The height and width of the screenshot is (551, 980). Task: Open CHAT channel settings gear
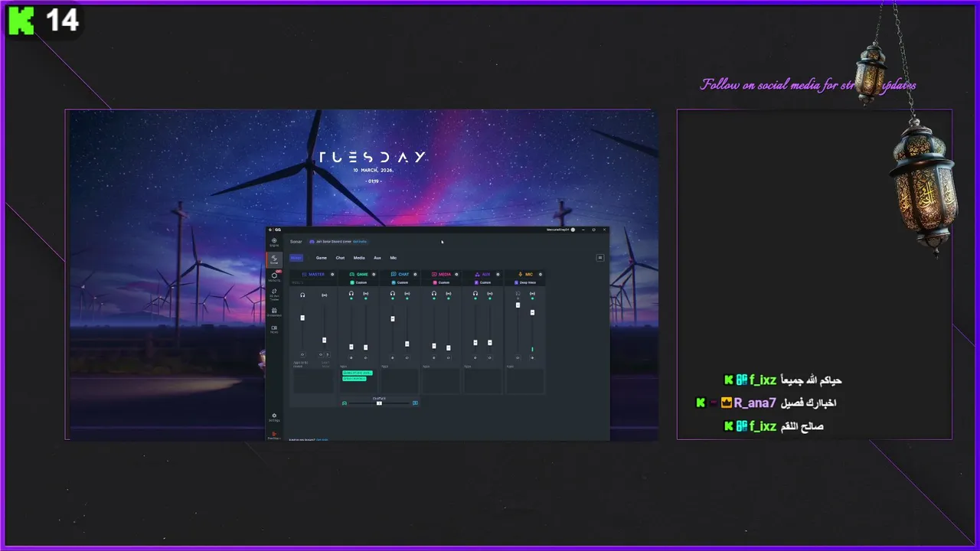[415, 274]
